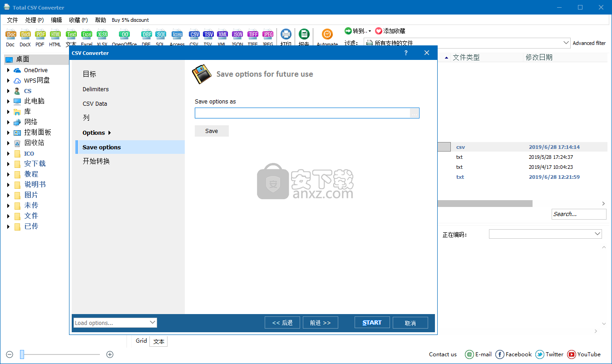Expand the OneDrive tree node
This screenshot has width=612, height=364.
[8, 70]
